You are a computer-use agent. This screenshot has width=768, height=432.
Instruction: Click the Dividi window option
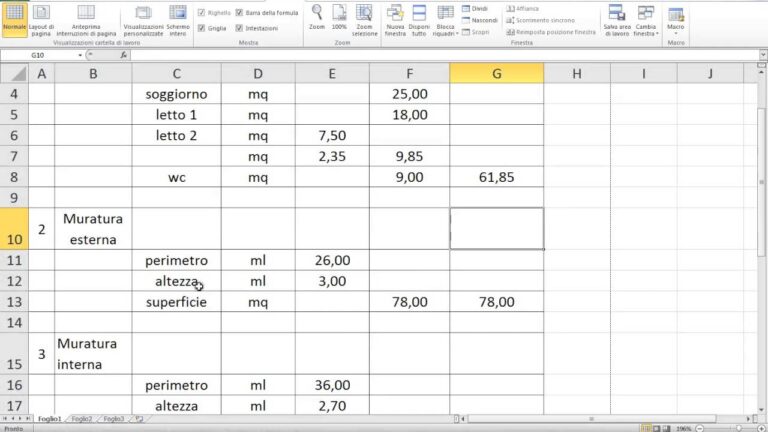[475, 8]
